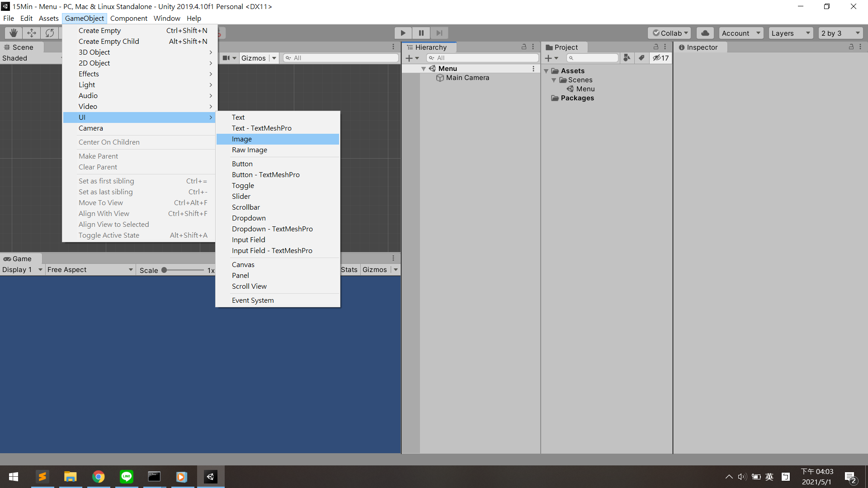
Task: Click the Pause button
Action: pos(421,33)
